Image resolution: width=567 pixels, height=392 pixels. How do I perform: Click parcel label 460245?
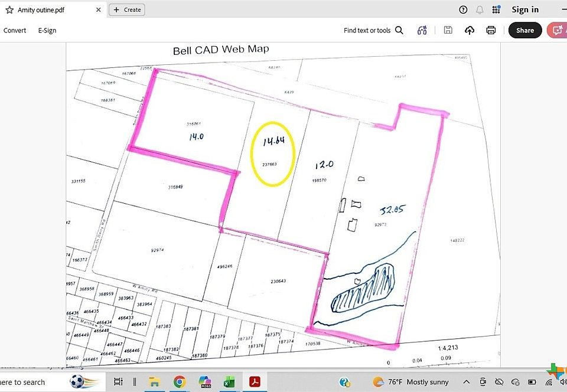click(x=164, y=358)
